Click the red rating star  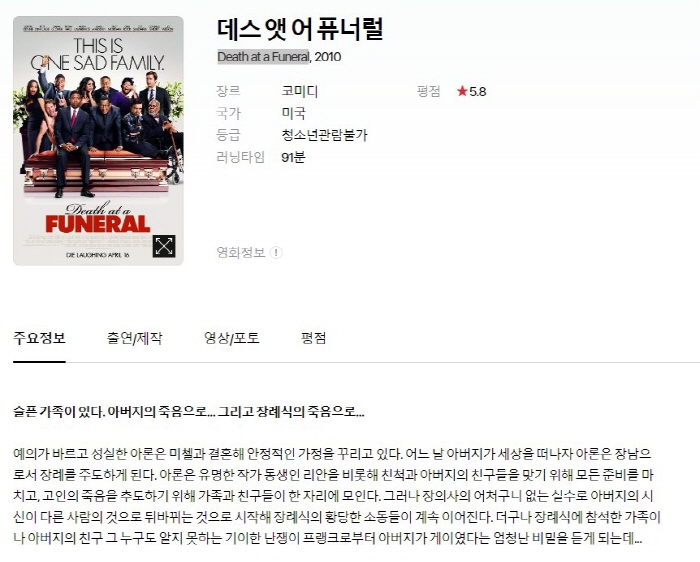tap(462, 92)
